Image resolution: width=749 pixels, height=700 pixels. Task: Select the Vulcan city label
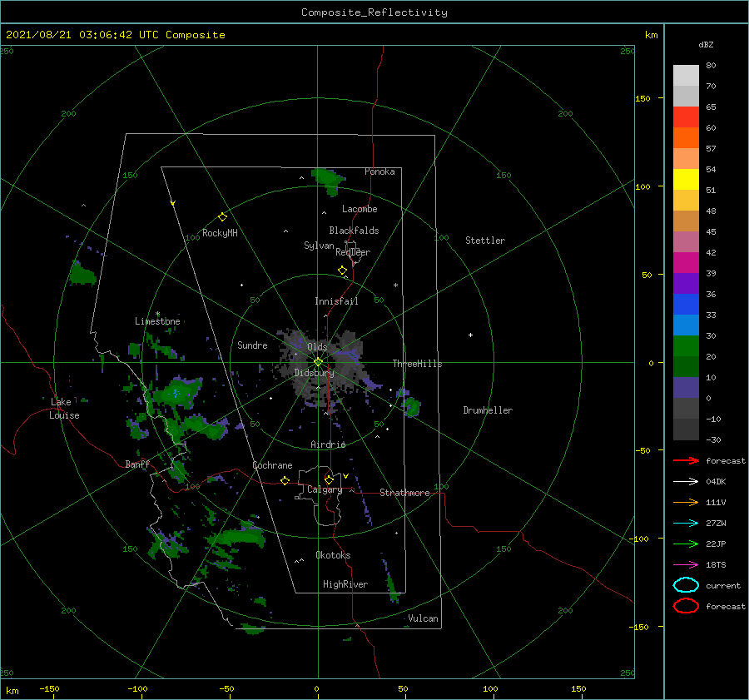coord(423,618)
